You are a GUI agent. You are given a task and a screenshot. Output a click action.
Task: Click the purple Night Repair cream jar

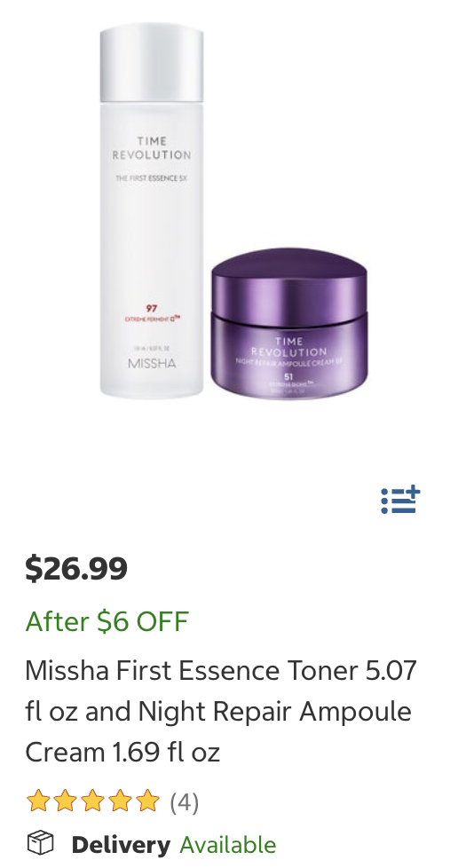coord(289,324)
